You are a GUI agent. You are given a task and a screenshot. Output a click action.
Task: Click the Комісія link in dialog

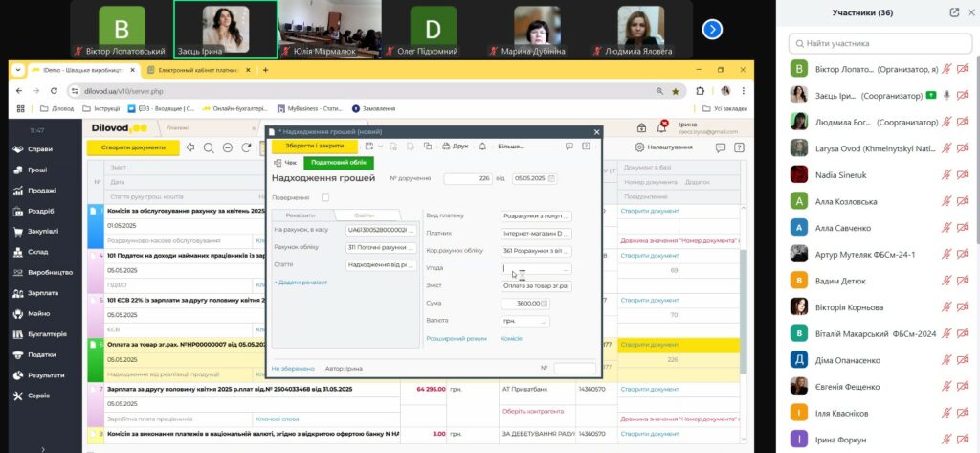click(x=511, y=338)
